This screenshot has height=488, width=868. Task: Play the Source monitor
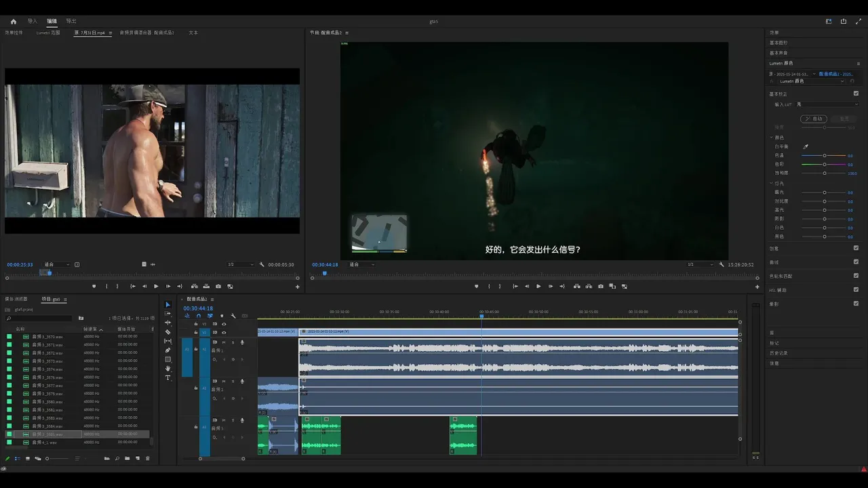tap(156, 286)
